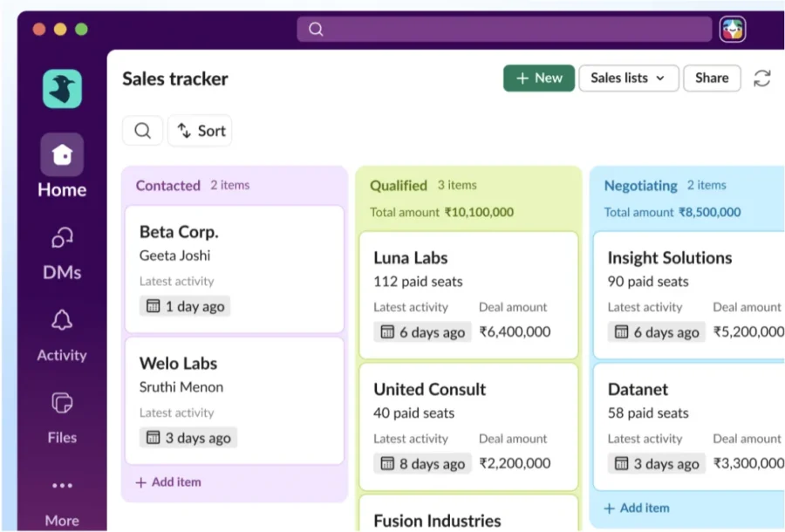Expand the Sales lists dropdown
The image size is (785, 532).
point(629,78)
